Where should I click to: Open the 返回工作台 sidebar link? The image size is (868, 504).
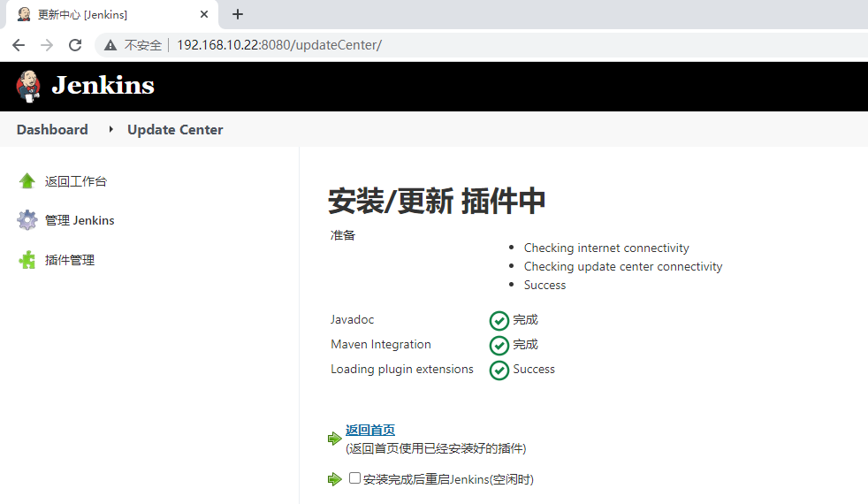75,181
